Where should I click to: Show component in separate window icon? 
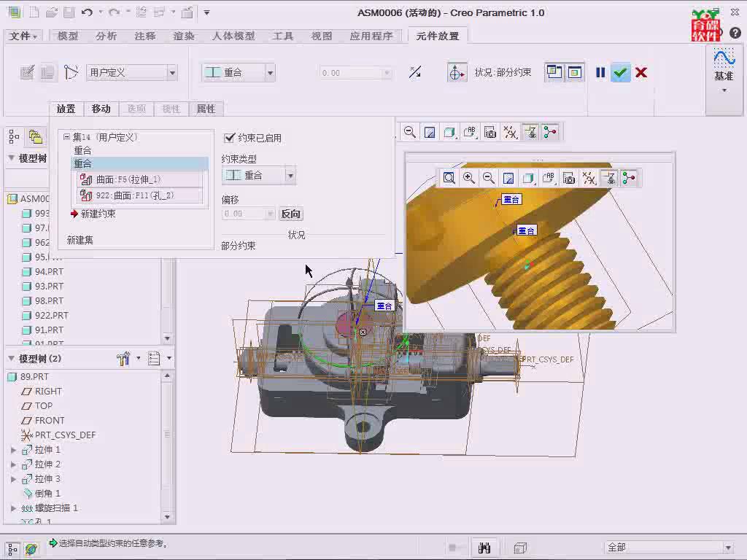[554, 72]
